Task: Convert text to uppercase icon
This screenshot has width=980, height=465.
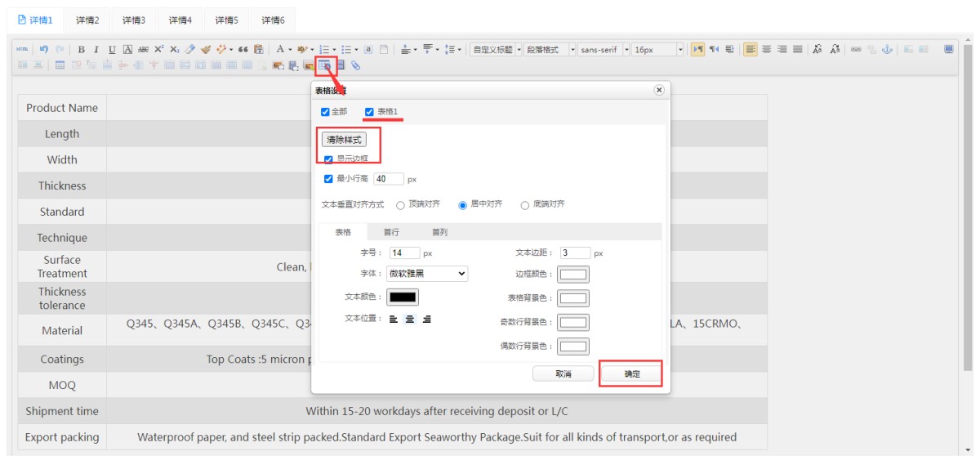Action: point(818,50)
